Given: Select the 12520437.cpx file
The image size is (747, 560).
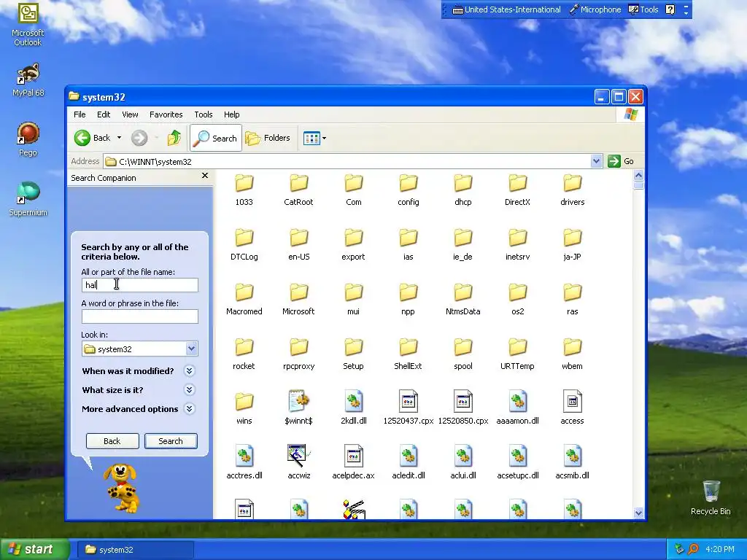Looking at the screenshot, I should (x=409, y=408).
